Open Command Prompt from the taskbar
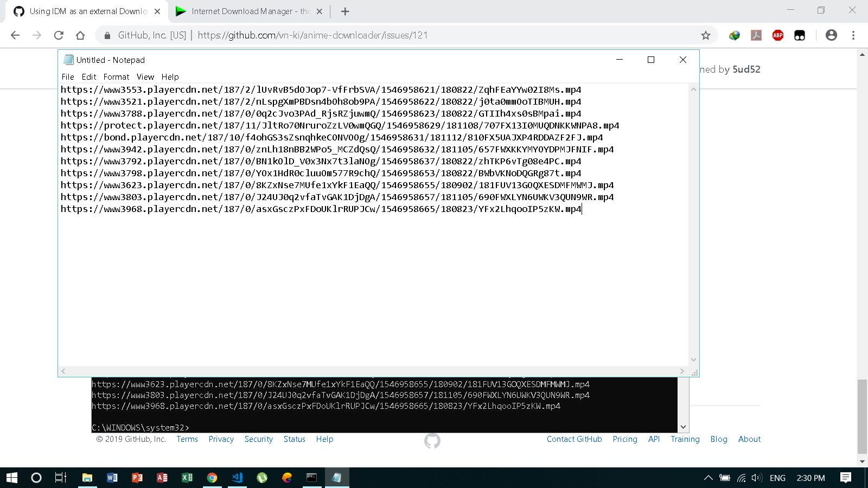Viewport: 868px width, 488px height. pos(311,478)
